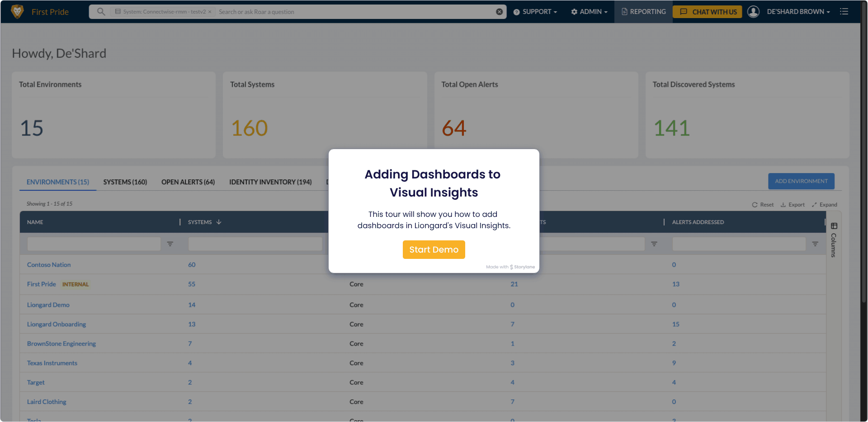868x422 pixels.
Task: Open First Pride environment link
Action: coord(42,284)
